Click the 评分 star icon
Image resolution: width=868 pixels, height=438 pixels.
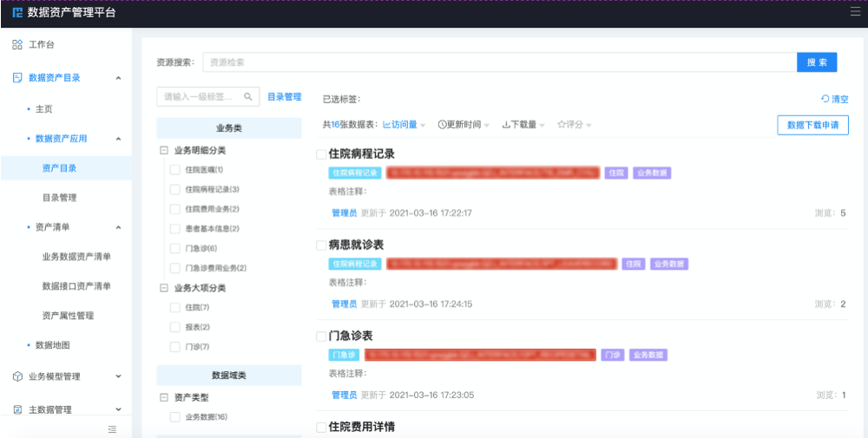tap(561, 124)
